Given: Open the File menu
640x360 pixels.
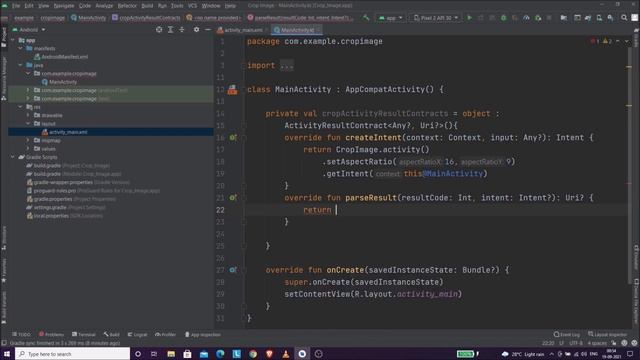Looking at the screenshot, I should point(16,6).
